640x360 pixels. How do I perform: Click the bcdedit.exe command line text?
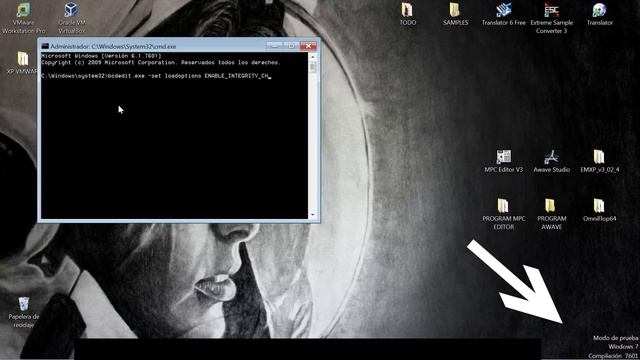pos(156,76)
